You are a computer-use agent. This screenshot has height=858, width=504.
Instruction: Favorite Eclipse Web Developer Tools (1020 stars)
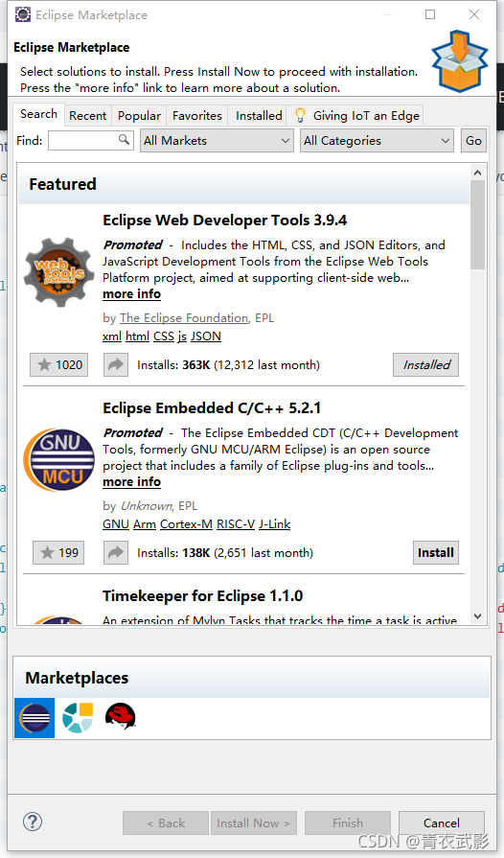(x=59, y=365)
